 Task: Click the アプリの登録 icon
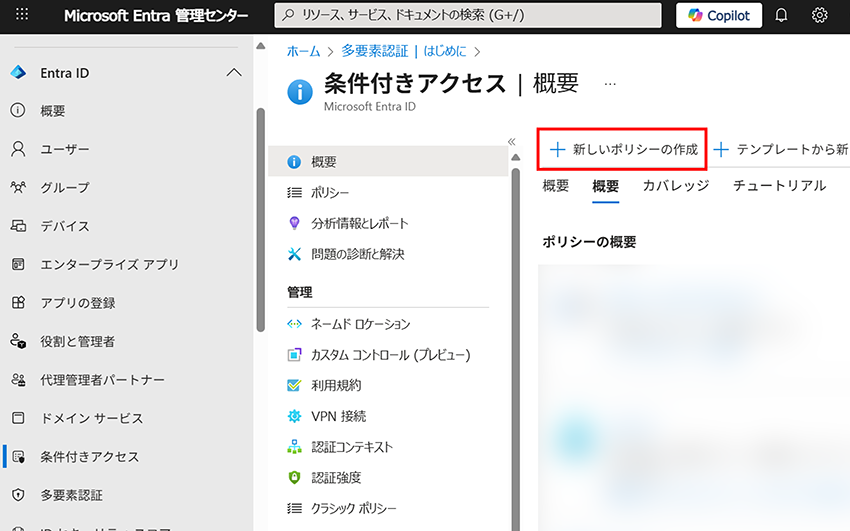click(18, 302)
